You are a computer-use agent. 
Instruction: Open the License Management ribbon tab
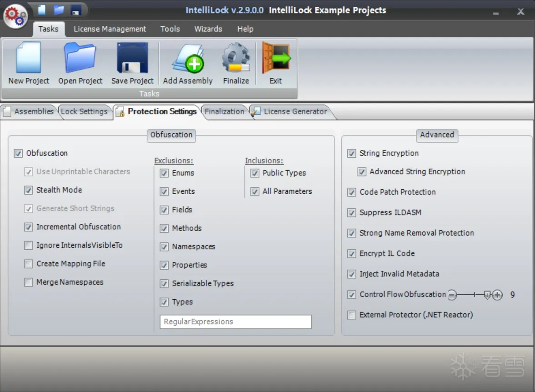click(x=110, y=29)
